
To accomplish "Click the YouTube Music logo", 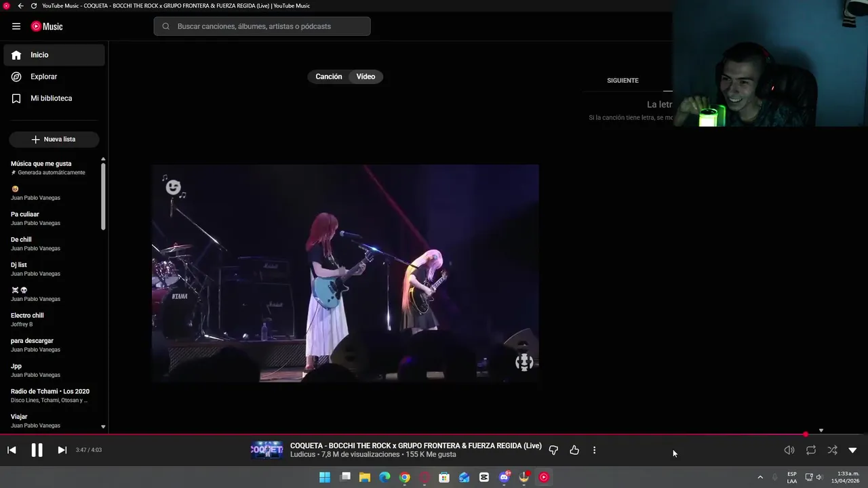I will tap(47, 26).
